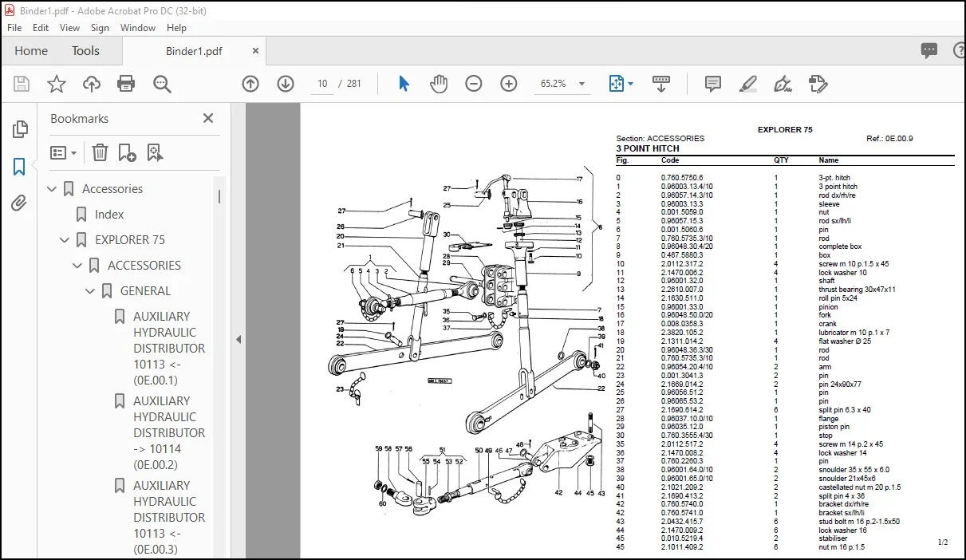Open the Index bookmark
Viewport: 966px width, 560px height.
tap(109, 215)
